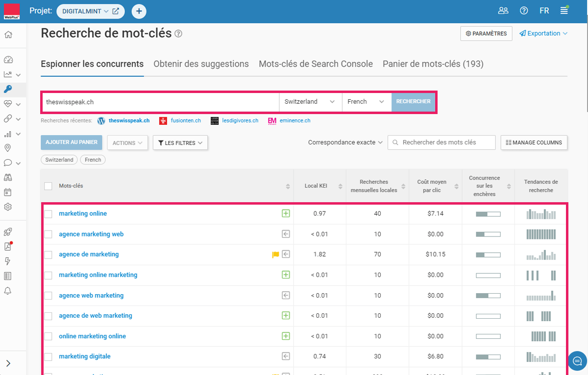
Task: Click the yellow flag on agence de marketing
Action: [275, 255]
